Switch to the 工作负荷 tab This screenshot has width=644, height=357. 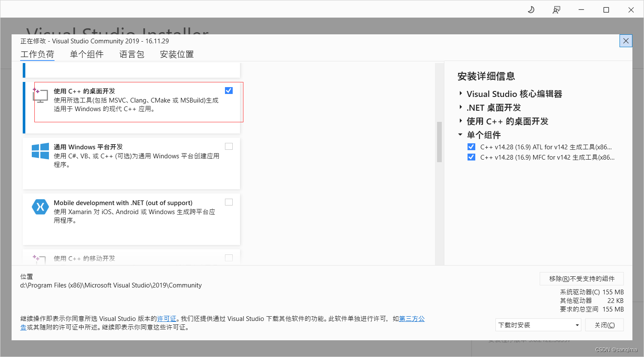coord(37,54)
